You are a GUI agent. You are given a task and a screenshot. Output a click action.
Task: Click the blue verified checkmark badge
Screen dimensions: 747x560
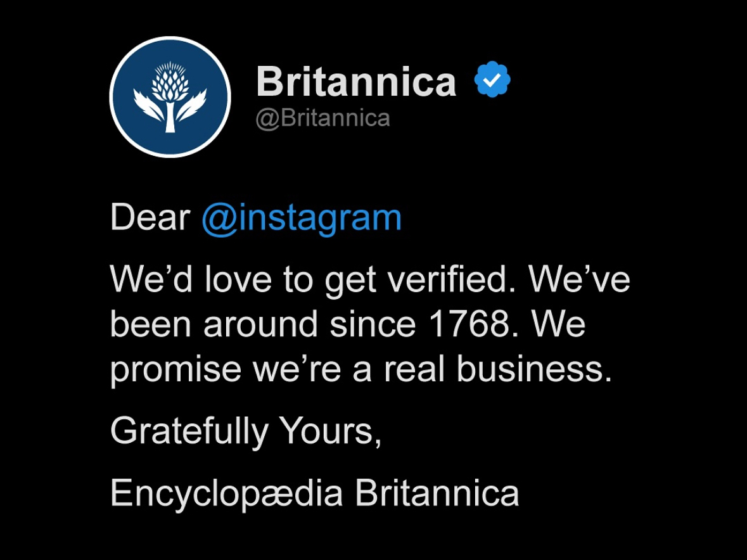click(492, 80)
